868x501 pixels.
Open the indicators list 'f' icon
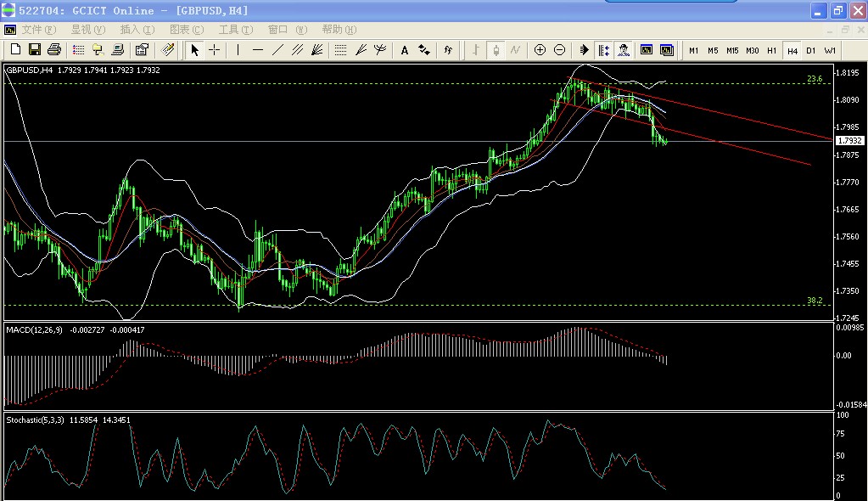point(448,50)
